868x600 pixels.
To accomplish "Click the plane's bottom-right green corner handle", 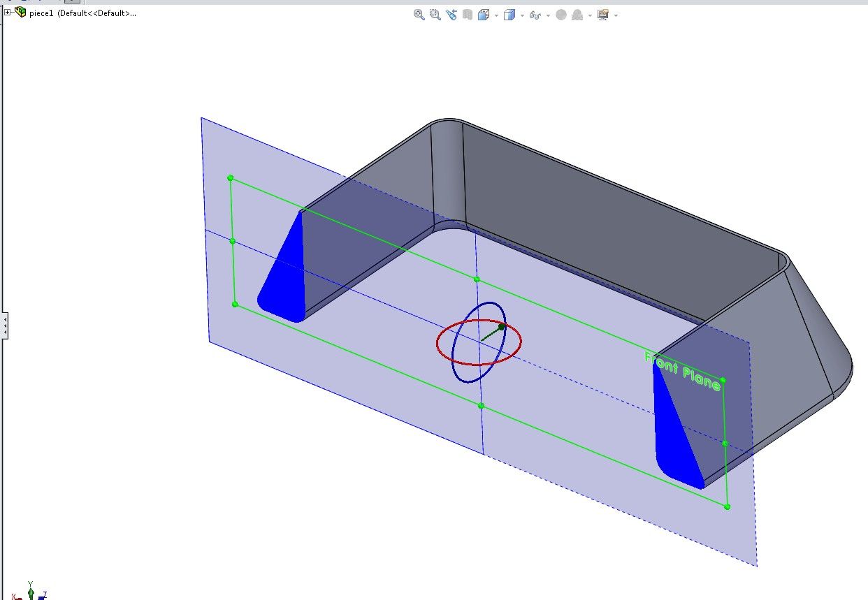I will point(728,507).
